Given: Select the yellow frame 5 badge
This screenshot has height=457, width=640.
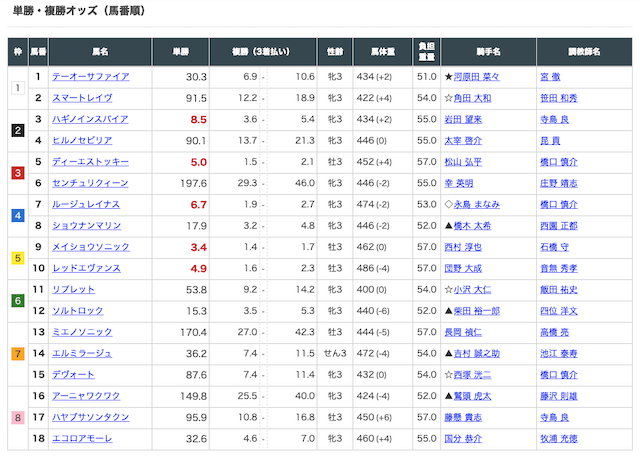Looking at the screenshot, I should [x=16, y=258].
